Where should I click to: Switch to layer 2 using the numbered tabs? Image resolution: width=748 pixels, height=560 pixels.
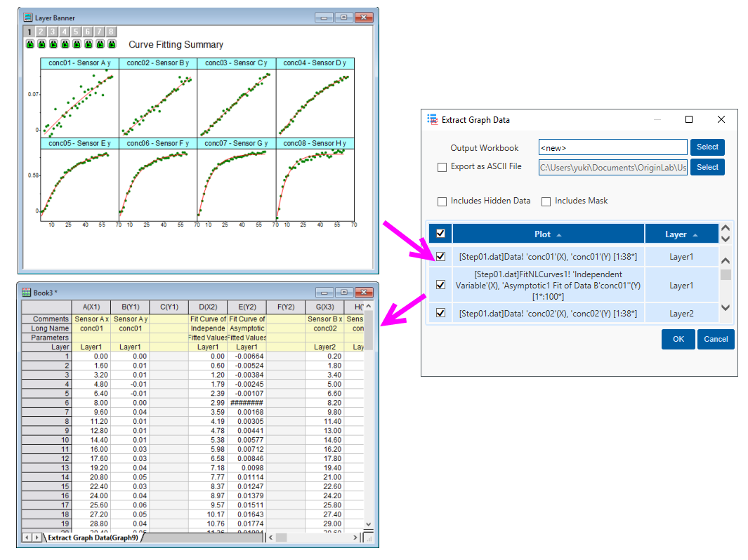pos(41,32)
